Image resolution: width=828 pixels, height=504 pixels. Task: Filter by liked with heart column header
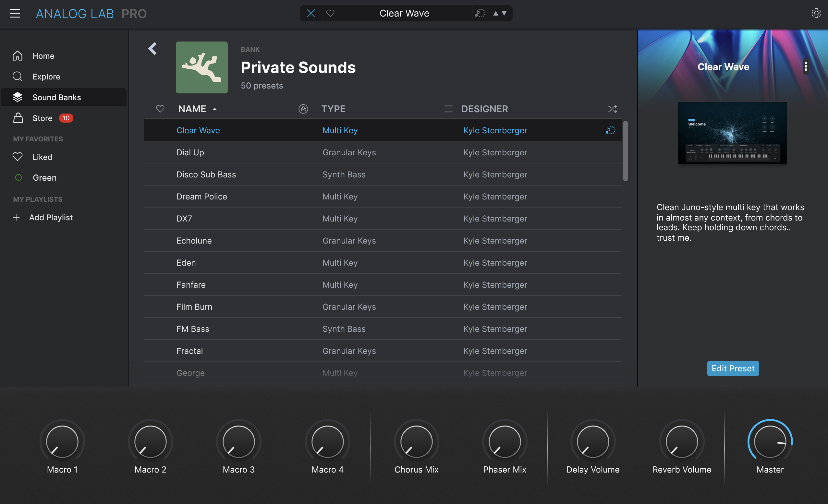tap(160, 109)
